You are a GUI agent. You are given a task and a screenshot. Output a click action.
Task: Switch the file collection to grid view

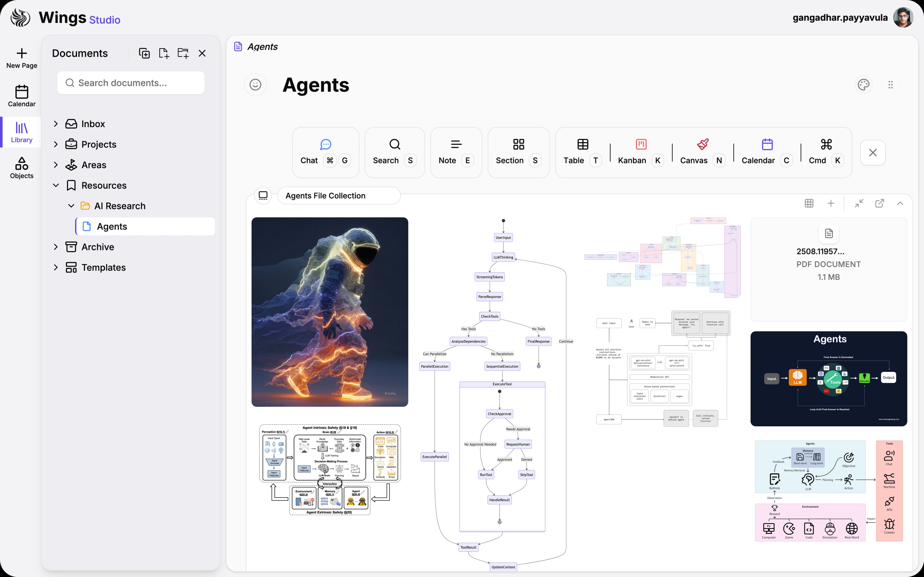809,203
